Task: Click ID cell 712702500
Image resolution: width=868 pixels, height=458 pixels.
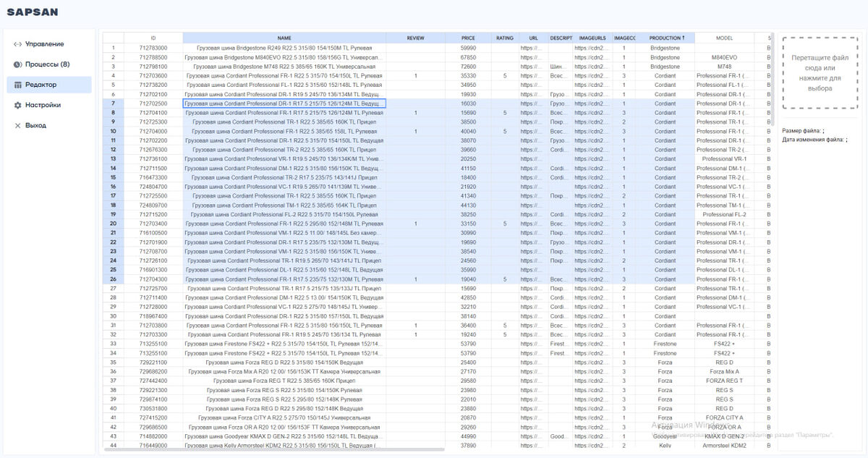Action: coord(153,103)
